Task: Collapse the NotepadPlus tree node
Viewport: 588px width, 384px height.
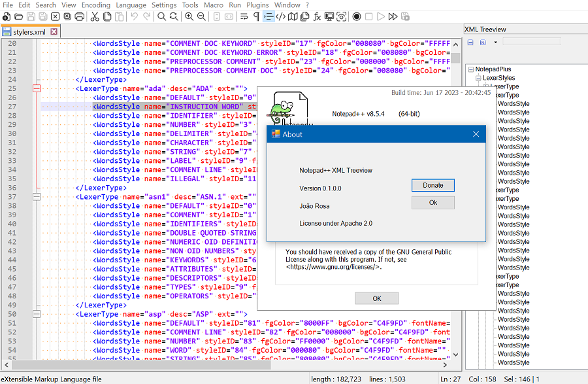Action: 471,69
